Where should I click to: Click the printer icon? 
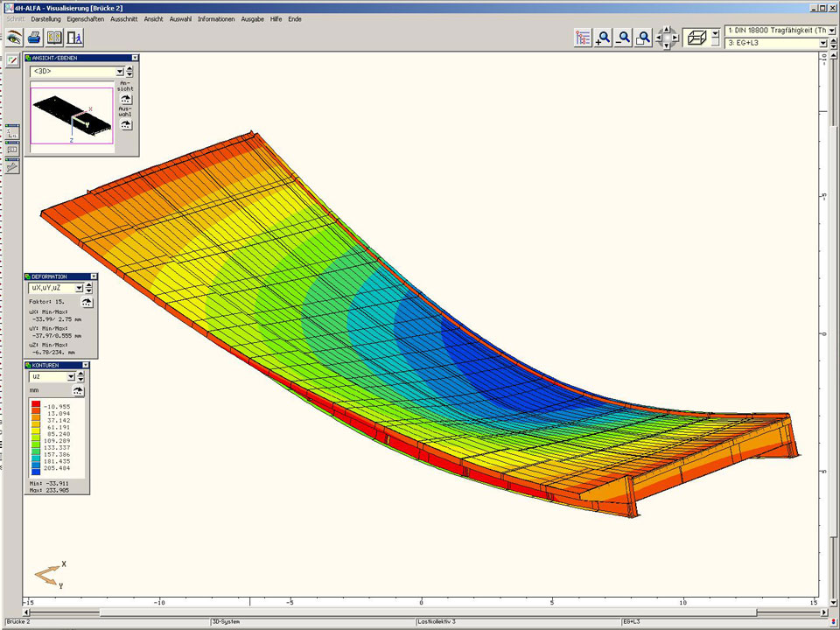pyautogui.click(x=34, y=38)
